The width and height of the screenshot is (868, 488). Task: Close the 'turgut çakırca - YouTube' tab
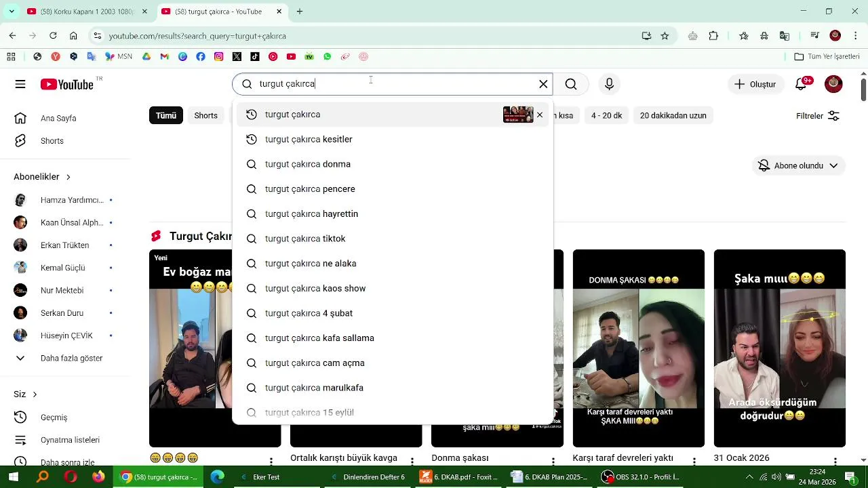279,12
